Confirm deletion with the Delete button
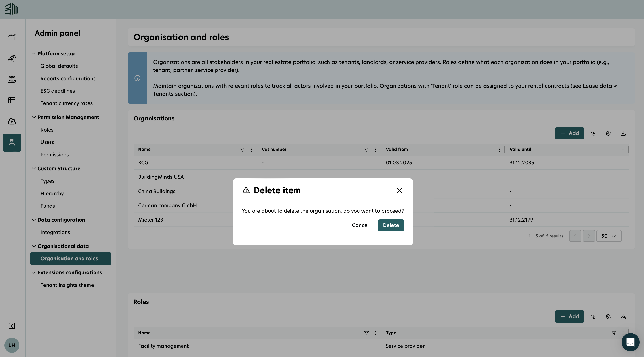 (391, 225)
